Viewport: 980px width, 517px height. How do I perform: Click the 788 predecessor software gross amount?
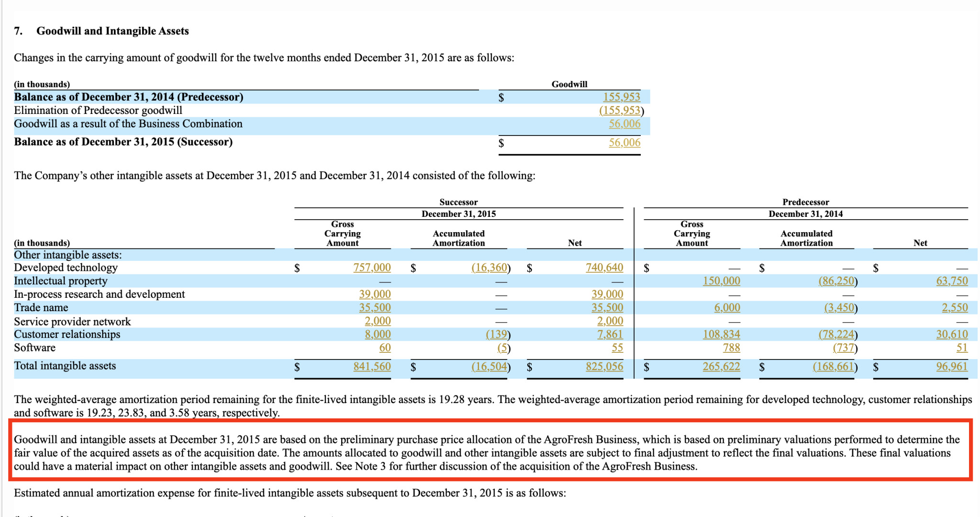[731, 348]
